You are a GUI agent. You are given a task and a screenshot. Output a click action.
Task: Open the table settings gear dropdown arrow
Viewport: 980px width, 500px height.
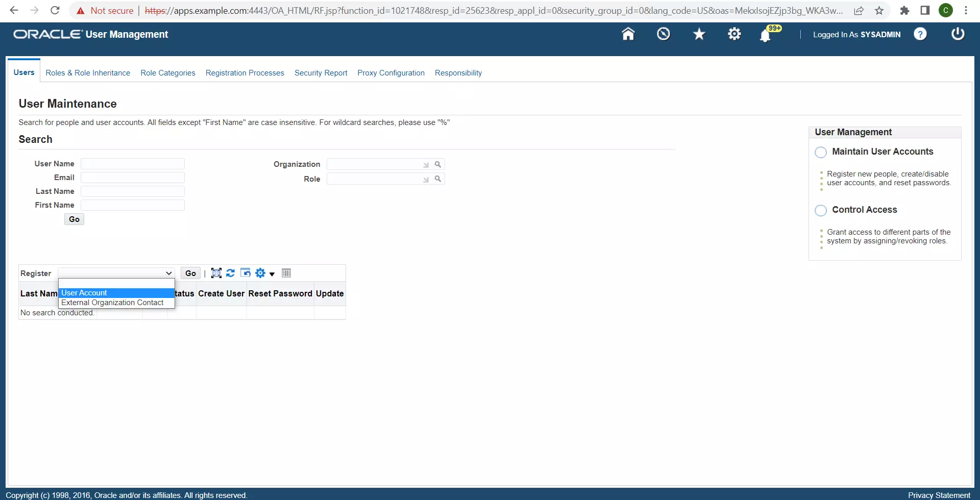[273, 274]
